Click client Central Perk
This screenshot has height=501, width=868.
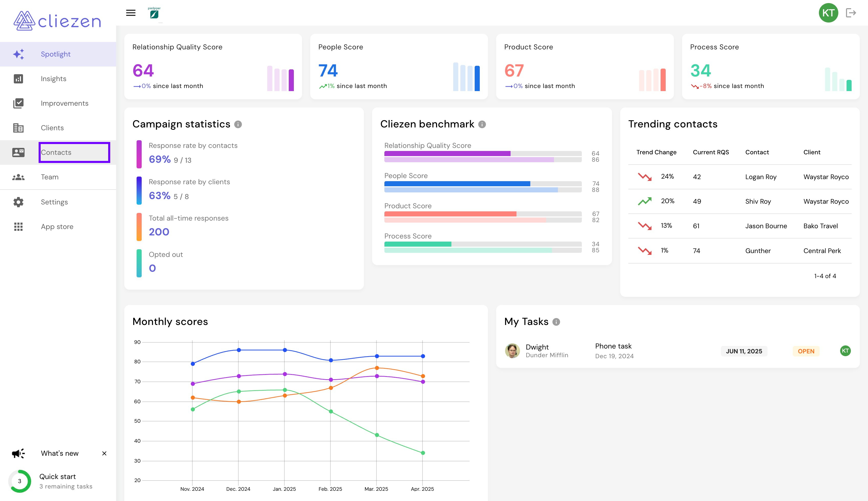tap(822, 251)
